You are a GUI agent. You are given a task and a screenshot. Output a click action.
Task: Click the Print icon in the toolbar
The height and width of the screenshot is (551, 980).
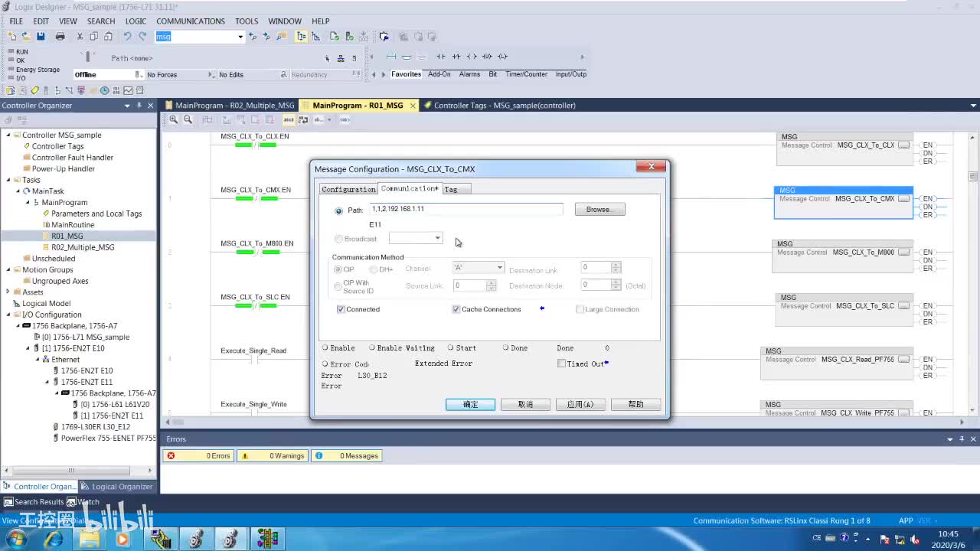click(x=60, y=36)
